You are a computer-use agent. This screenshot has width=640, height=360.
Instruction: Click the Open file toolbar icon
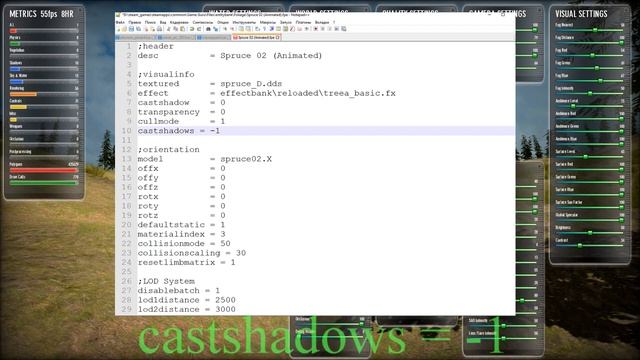point(124,29)
